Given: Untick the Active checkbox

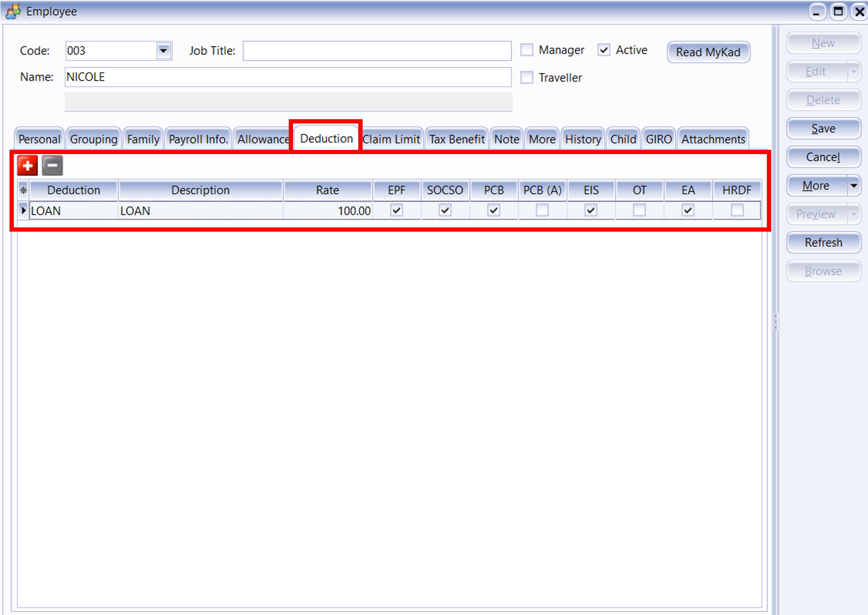Looking at the screenshot, I should point(604,50).
